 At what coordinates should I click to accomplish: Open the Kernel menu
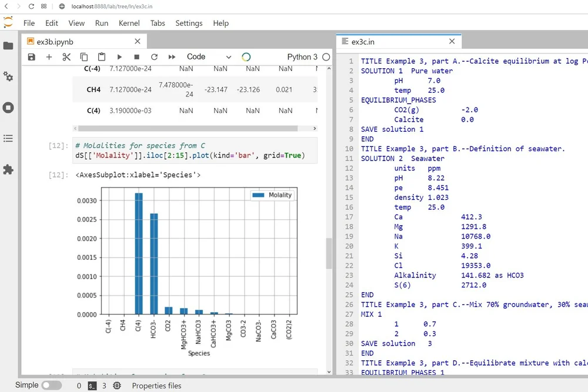(x=129, y=23)
